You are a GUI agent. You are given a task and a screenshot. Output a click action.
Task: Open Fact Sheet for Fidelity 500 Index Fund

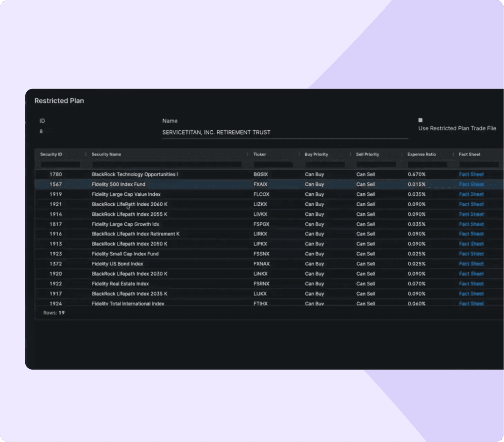pos(471,184)
